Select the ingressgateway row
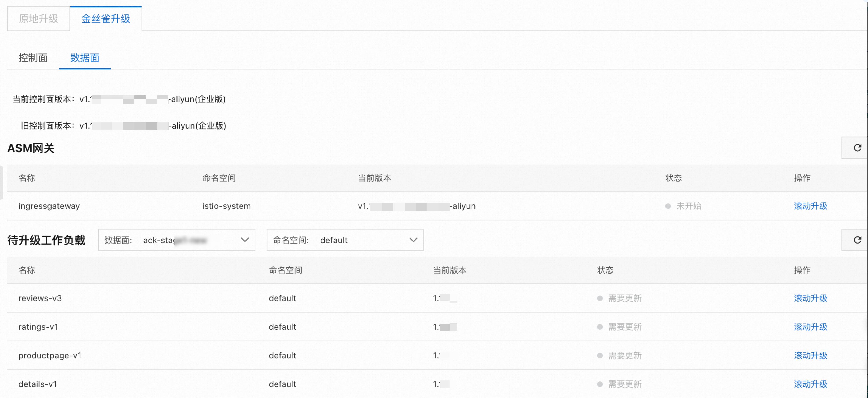The width and height of the screenshot is (868, 398). pyautogui.click(x=49, y=206)
